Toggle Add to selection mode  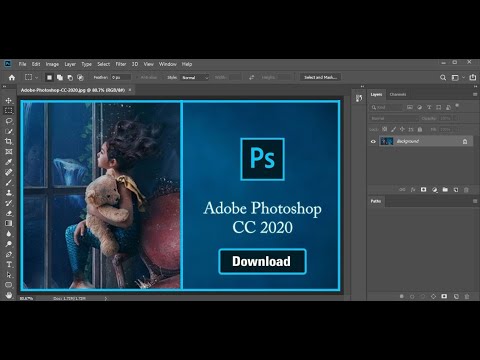[60, 78]
